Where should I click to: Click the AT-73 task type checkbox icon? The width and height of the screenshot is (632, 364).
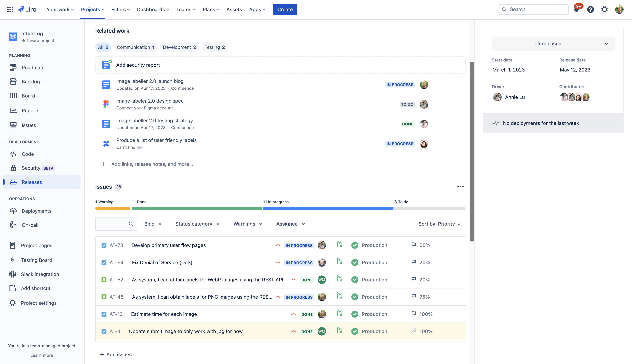coord(104,245)
